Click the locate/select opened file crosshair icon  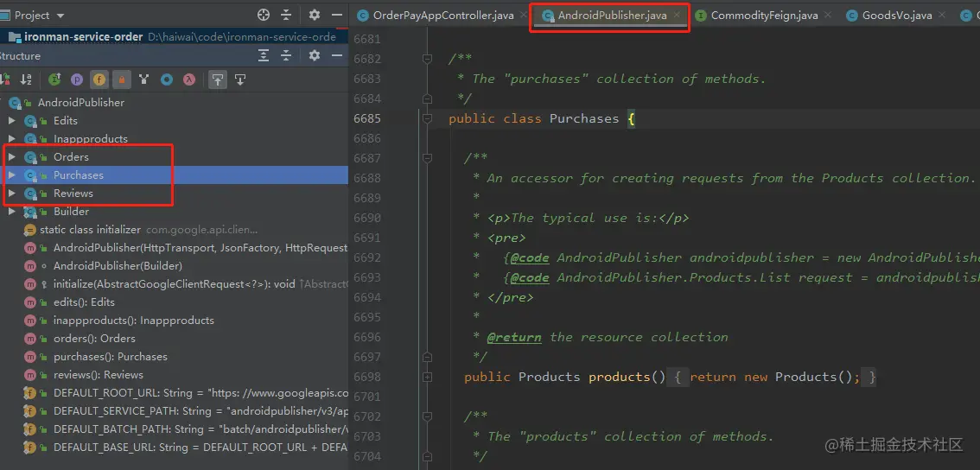point(264,15)
